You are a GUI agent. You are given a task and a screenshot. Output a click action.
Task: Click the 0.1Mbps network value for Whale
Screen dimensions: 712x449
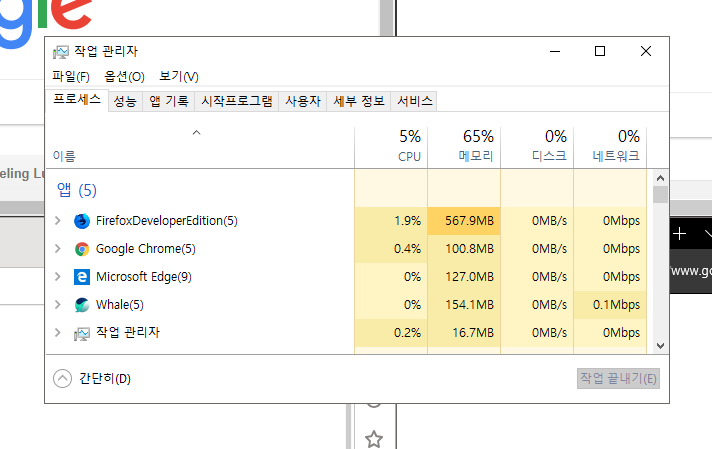coord(616,305)
